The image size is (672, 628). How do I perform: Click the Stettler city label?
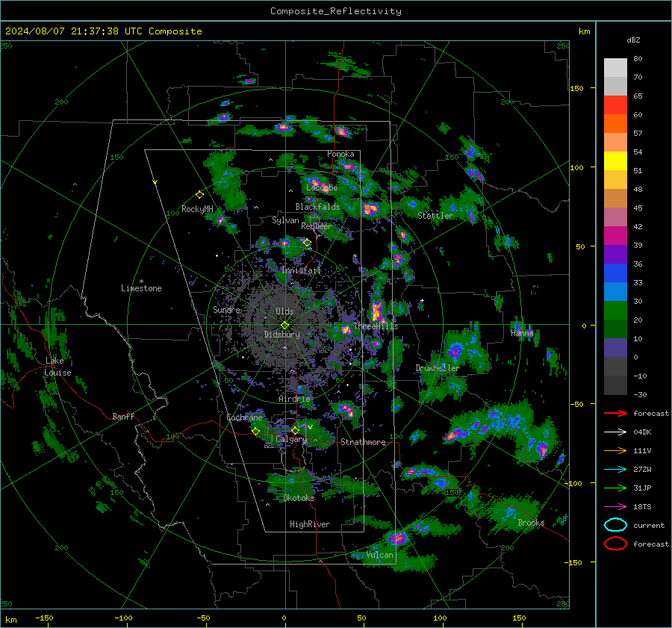coord(435,216)
